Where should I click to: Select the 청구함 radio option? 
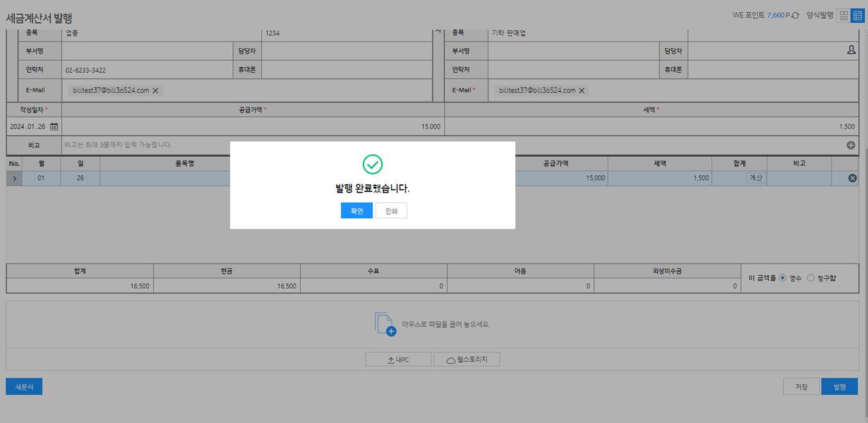click(811, 278)
